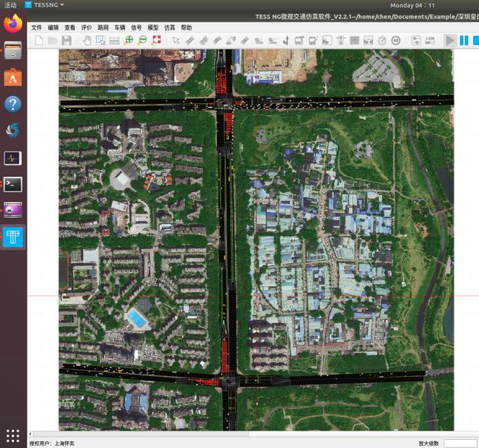Viewport: 479px width, 448px height.
Task: Click the New file icon
Action: click(x=38, y=41)
